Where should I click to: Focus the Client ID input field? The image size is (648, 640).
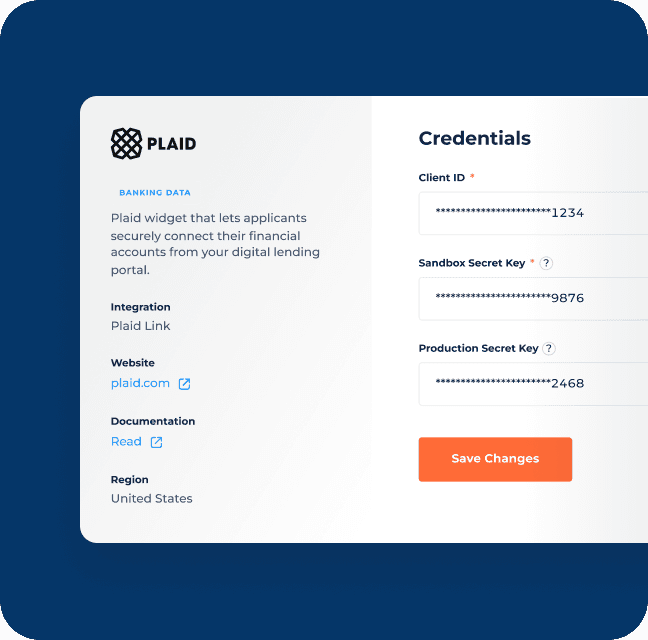tap(533, 213)
